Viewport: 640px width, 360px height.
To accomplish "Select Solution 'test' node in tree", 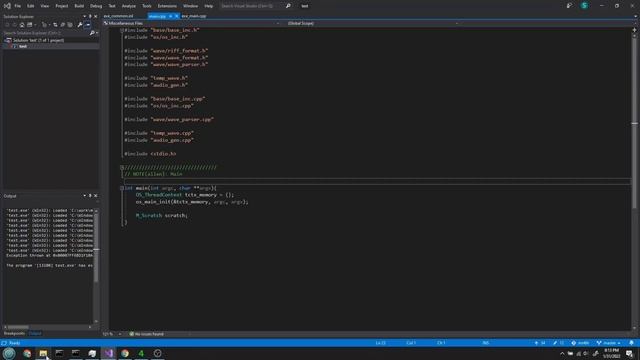I will [38, 40].
